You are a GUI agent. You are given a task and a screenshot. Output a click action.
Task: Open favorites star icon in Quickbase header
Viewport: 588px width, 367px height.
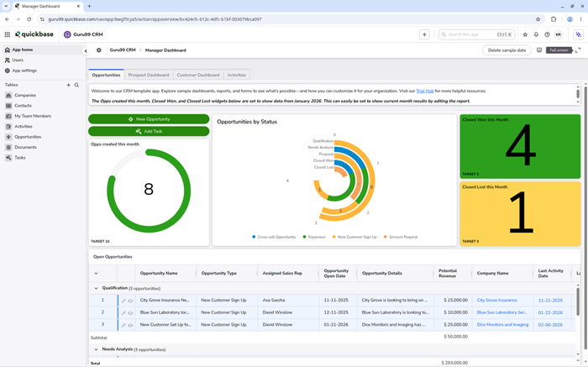(525, 34)
